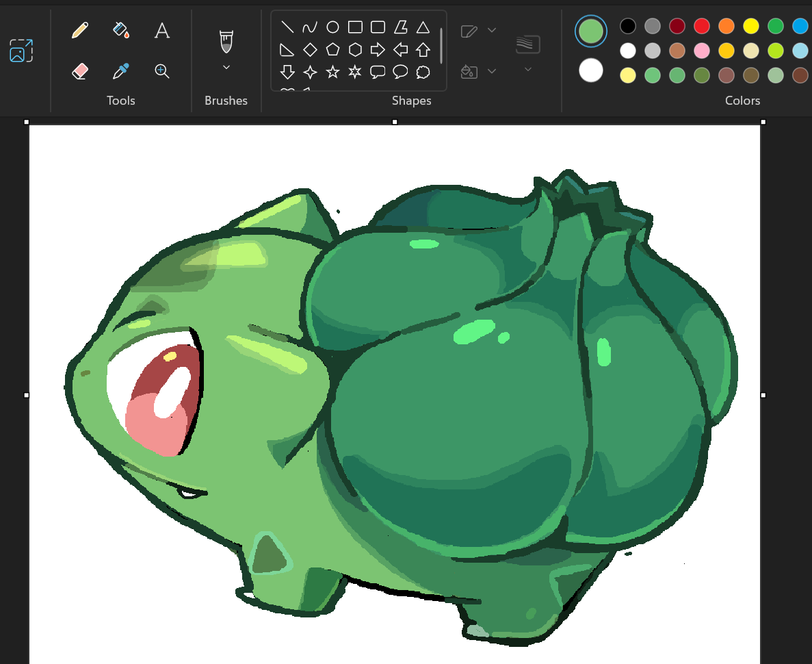Choose the Rounded rectangular callout shape
Screen dimensions: 812x664
(378, 72)
